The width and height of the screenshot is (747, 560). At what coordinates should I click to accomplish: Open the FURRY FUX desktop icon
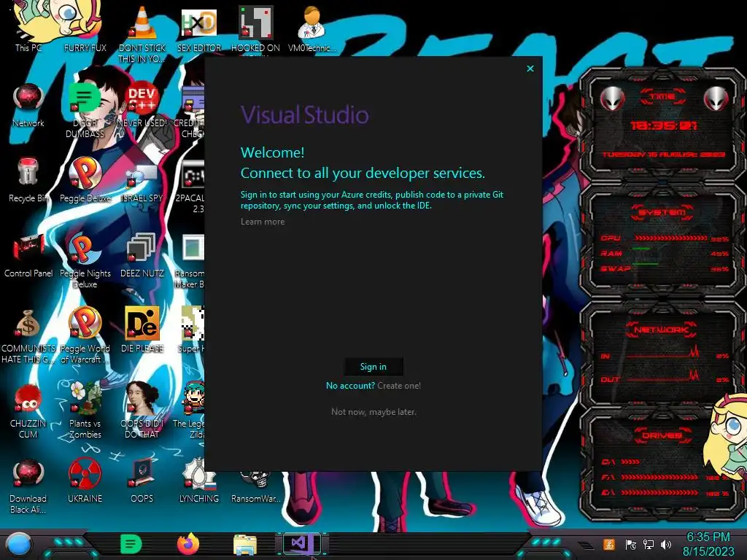pyautogui.click(x=85, y=28)
